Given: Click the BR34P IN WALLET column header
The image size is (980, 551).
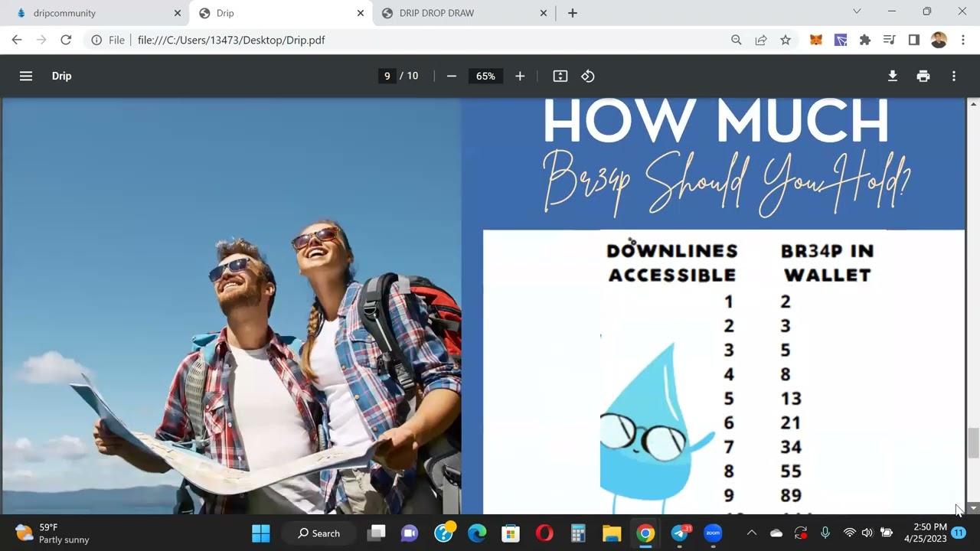Looking at the screenshot, I should 827,262.
